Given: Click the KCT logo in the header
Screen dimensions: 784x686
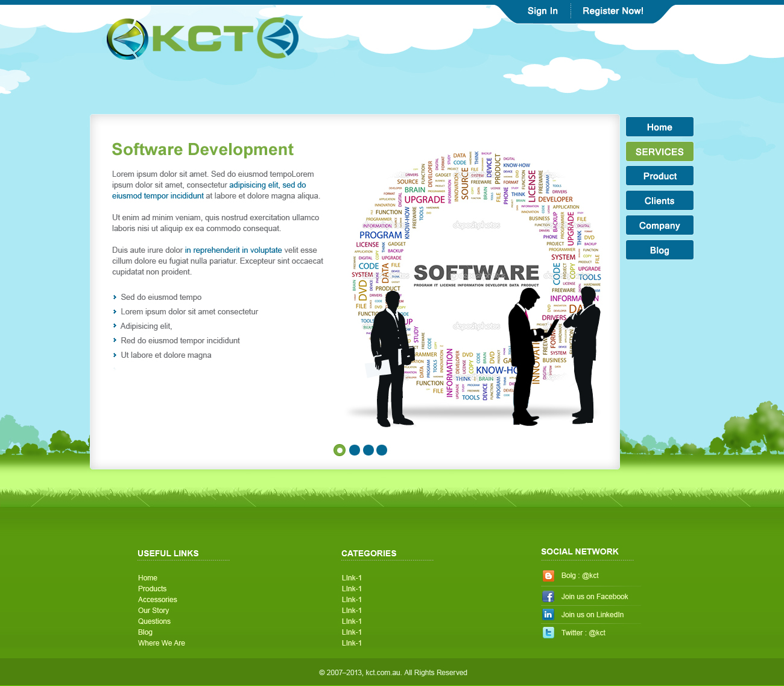Looking at the screenshot, I should tap(203, 39).
